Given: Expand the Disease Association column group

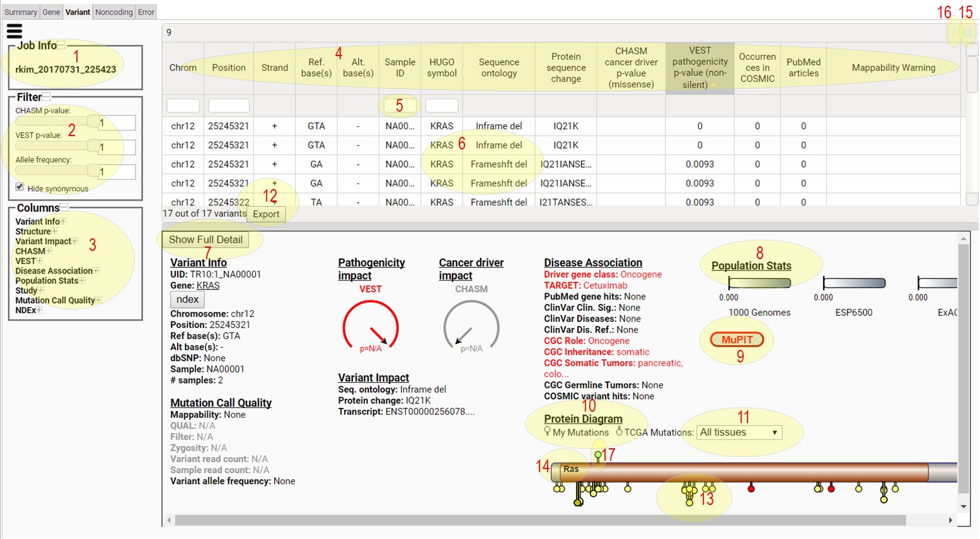Looking at the screenshot, I should point(96,270).
